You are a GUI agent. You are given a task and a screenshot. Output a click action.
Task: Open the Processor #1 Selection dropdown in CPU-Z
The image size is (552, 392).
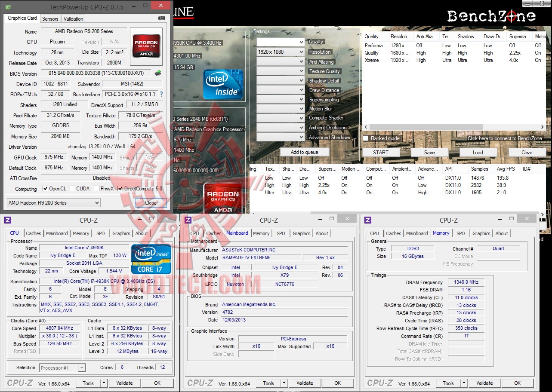[63, 368]
